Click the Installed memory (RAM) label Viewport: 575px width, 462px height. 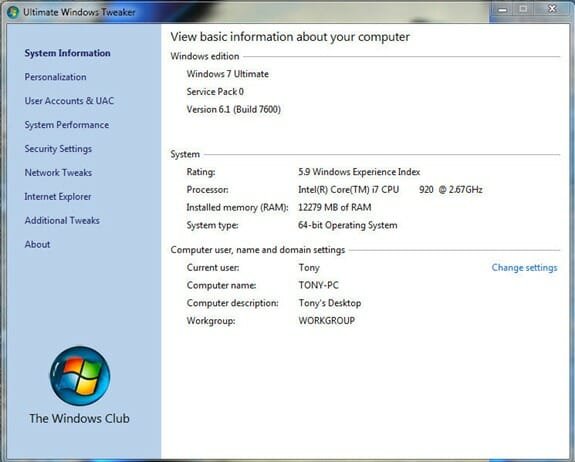point(237,208)
